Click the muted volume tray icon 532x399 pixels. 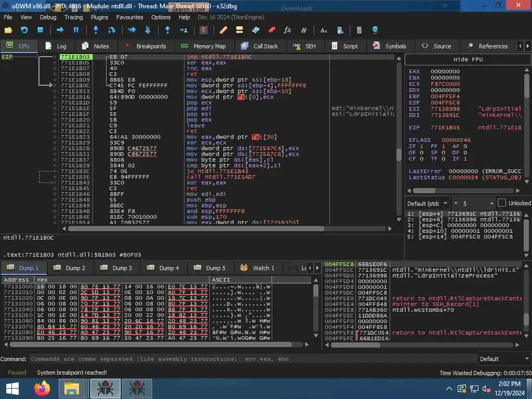tap(486, 389)
